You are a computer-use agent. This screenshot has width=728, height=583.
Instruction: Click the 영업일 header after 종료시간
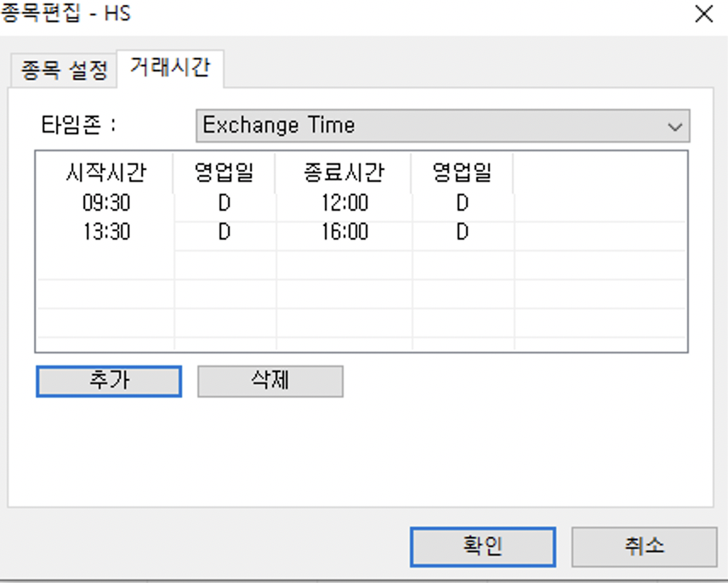[x=462, y=173]
